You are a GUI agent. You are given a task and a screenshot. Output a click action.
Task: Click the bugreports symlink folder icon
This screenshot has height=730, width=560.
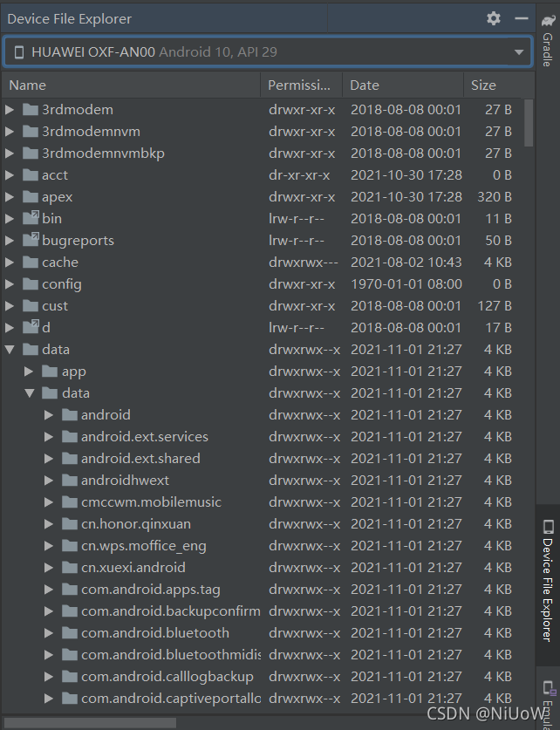pyautogui.click(x=31, y=240)
